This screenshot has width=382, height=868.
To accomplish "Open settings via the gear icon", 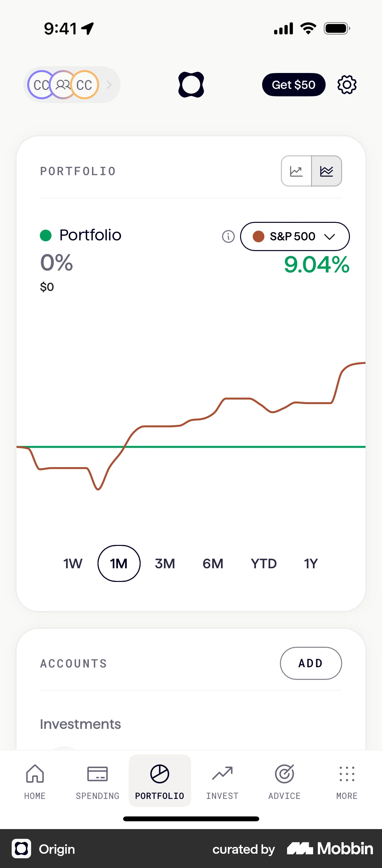I will [347, 85].
